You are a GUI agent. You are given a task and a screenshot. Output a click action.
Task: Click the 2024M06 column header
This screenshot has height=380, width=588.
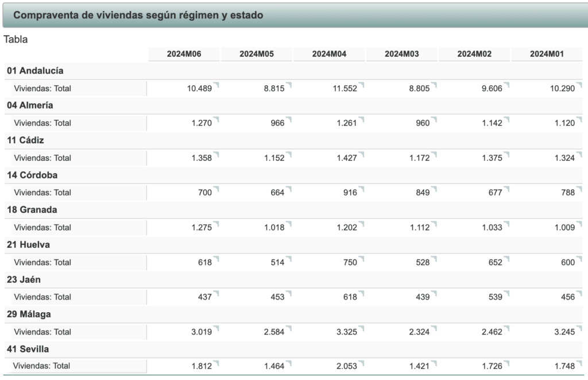[x=184, y=54]
